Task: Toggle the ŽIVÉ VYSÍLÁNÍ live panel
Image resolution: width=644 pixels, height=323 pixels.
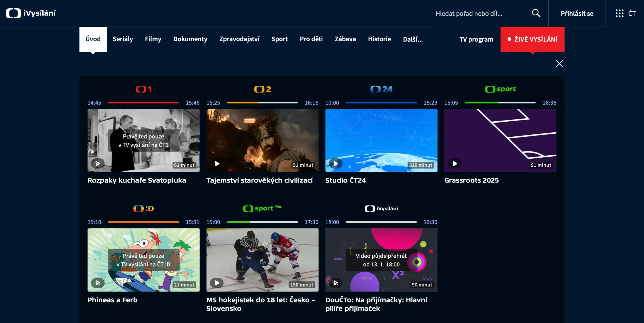Action: [x=532, y=39]
